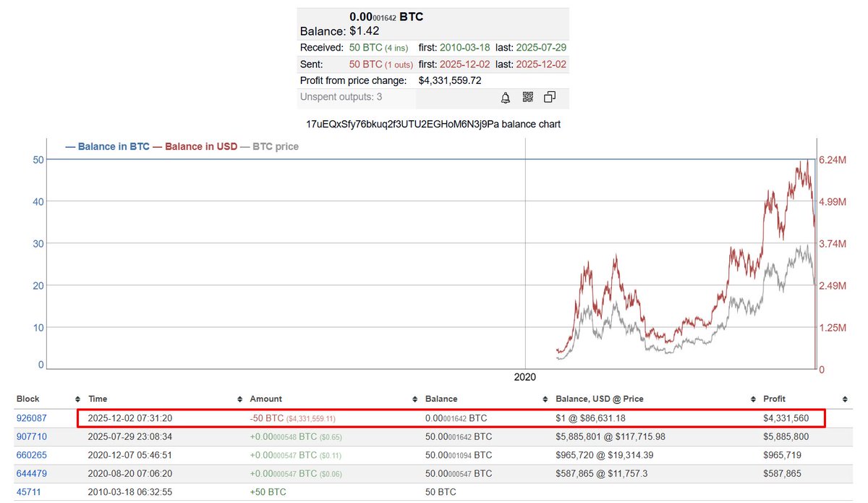Open block 907710 link
The image size is (868, 503).
30,437
